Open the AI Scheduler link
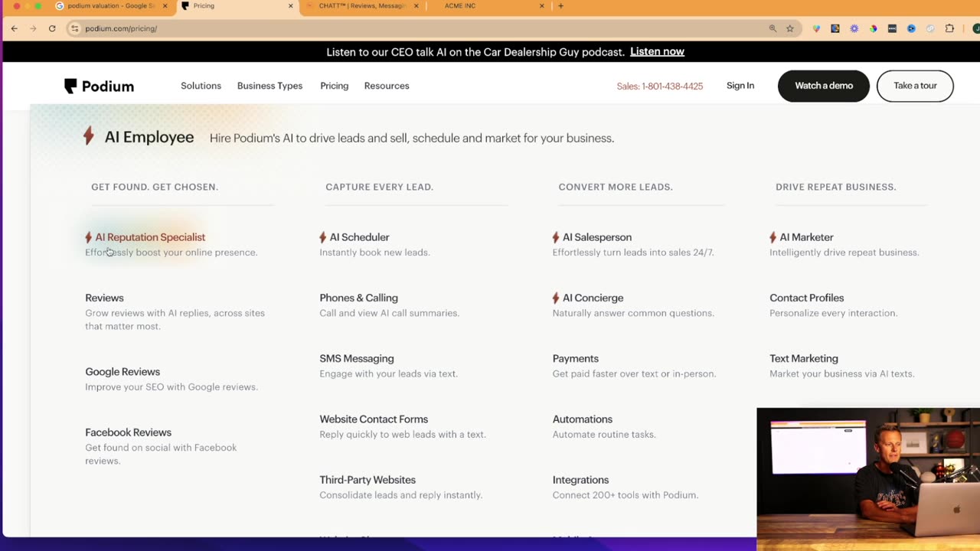Image resolution: width=980 pixels, height=551 pixels. [359, 237]
